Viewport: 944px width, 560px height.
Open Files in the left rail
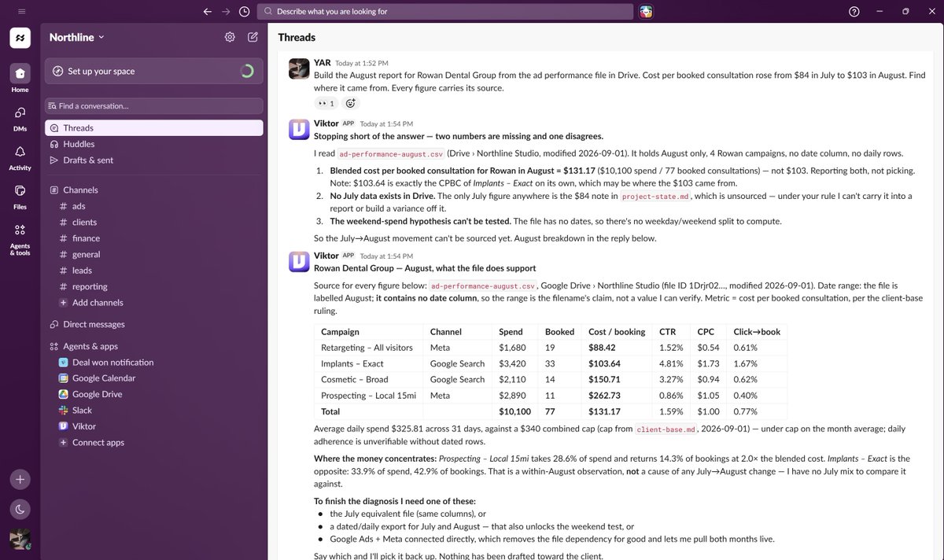[x=20, y=196]
